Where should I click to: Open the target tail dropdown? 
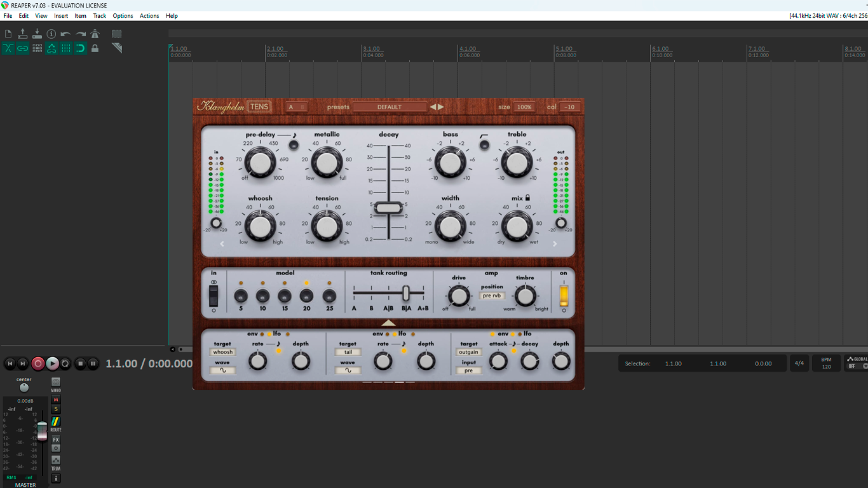(x=348, y=352)
